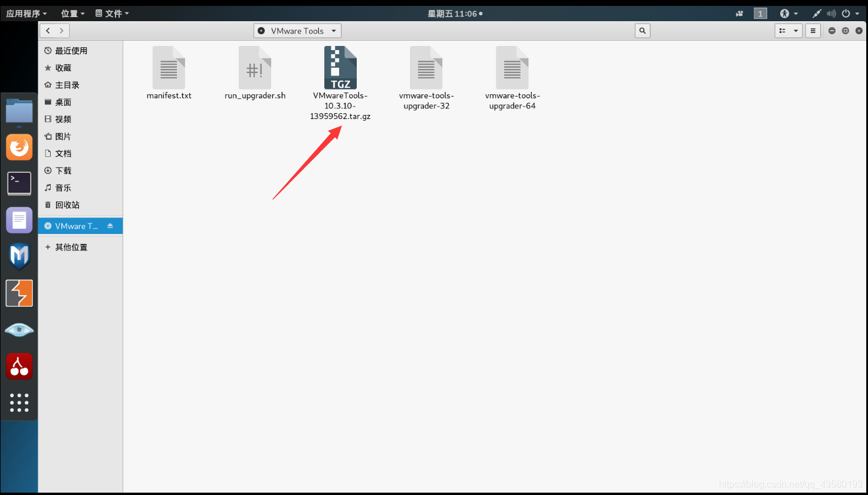Switch the list/grid view icon
Viewport: 868px width, 495px height.
(782, 31)
